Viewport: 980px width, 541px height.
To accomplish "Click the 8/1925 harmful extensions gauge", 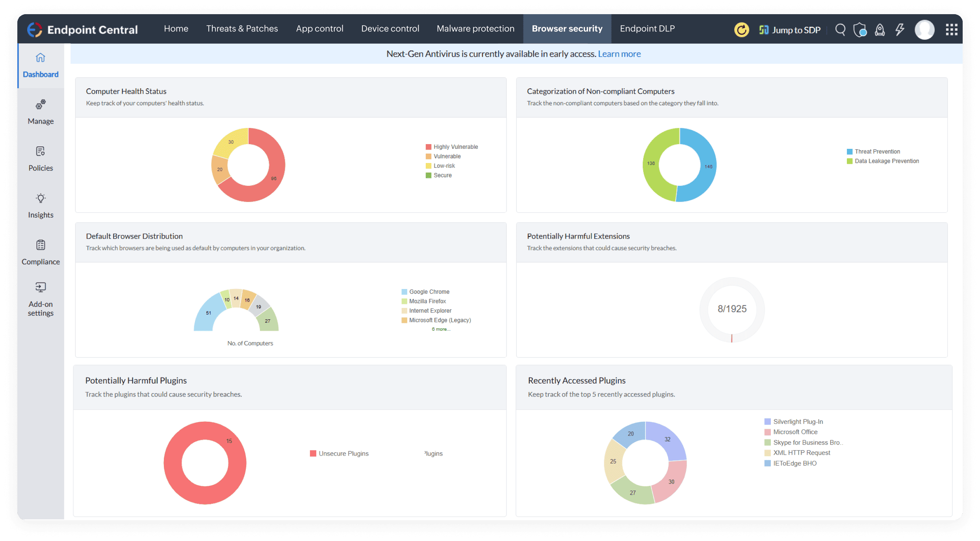I will pos(731,309).
